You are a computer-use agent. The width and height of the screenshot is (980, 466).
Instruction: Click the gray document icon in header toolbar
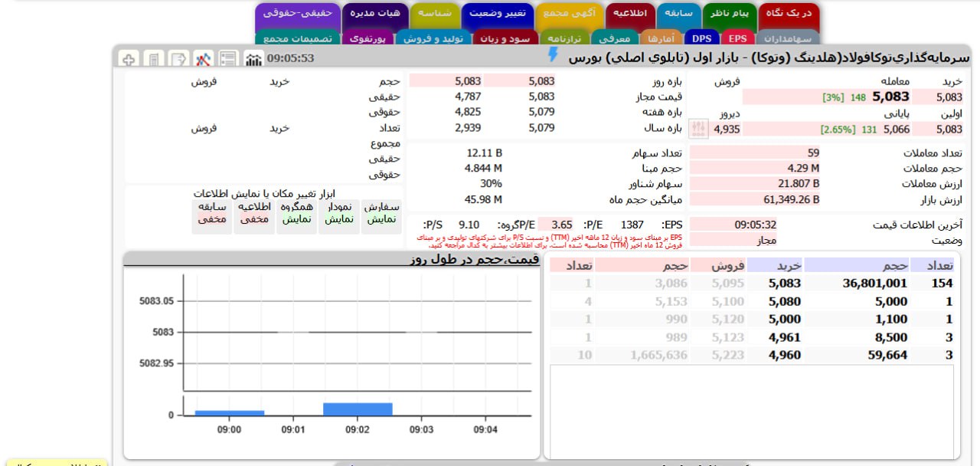154,58
